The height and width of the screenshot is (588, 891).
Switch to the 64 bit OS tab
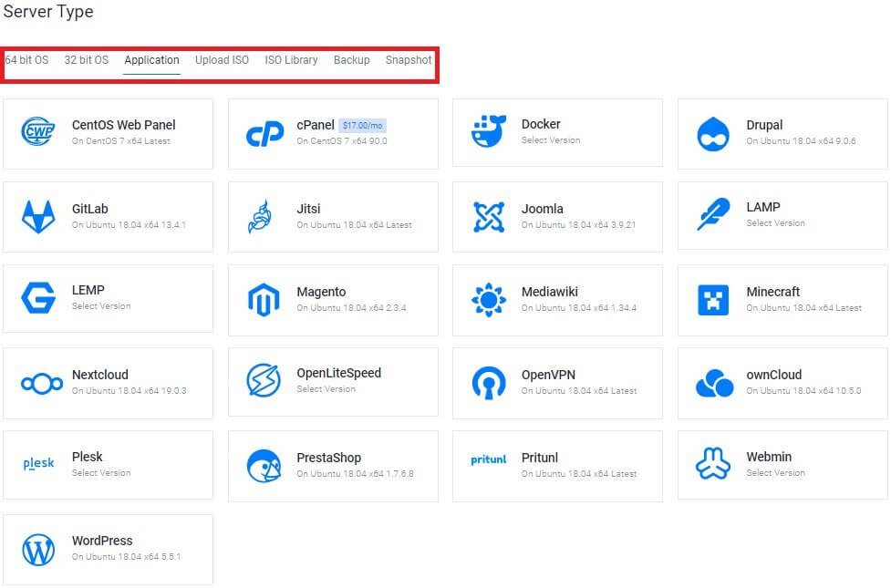tap(26, 60)
